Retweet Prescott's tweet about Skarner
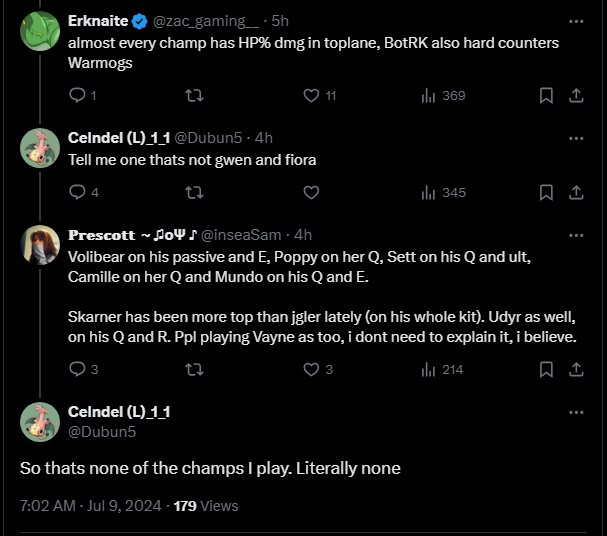Image resolution: width=607 pixels, height=536 pixels. tap(194, 369)
